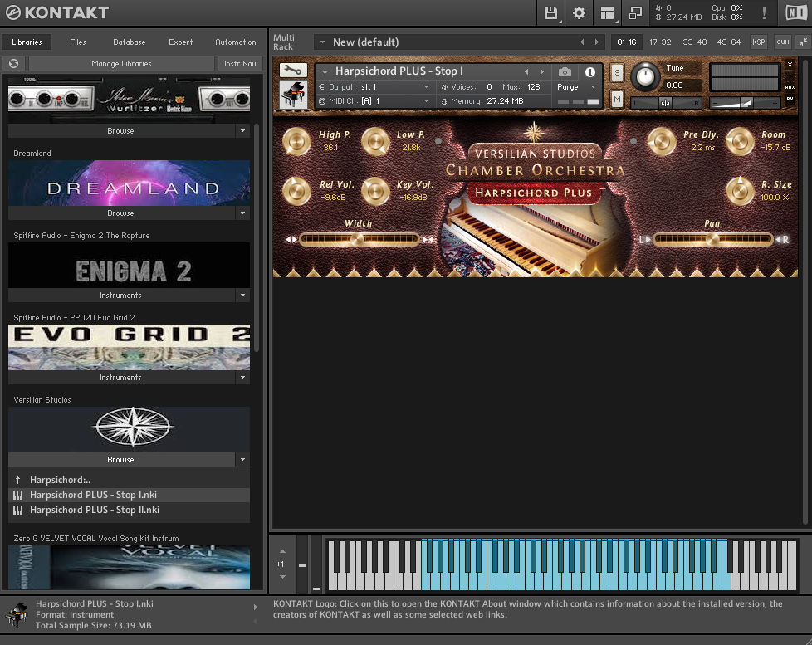Screen dimensions: 812x645
Task: Open Enigma 2 library dropdown arrow
Action: pos(243,295)
